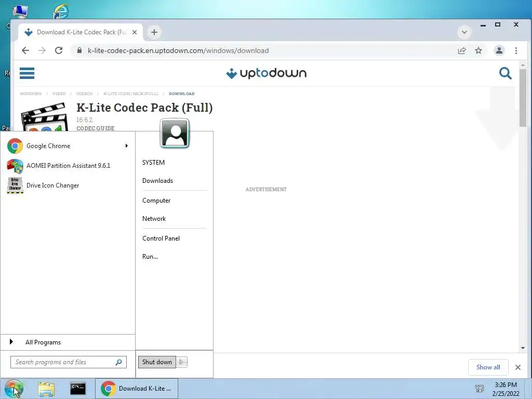
Task: Click the Shut down button
Action: (x=157, y=362)
